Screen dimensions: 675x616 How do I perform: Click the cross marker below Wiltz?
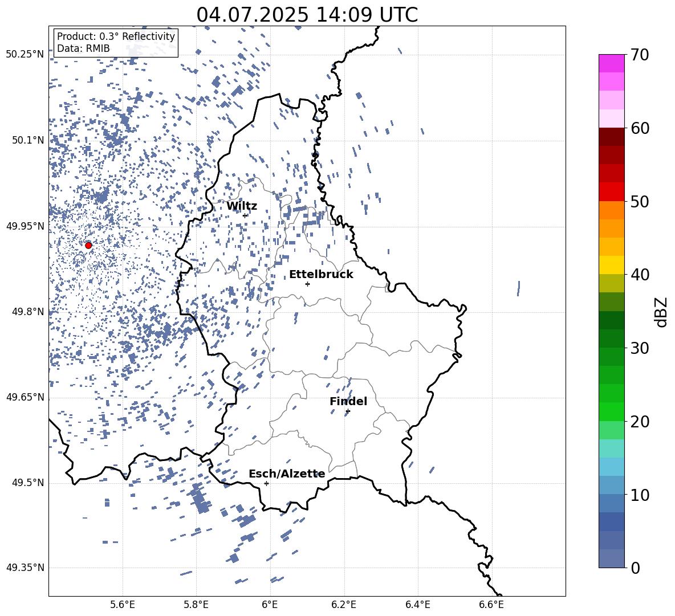click(x=245, y=215)
